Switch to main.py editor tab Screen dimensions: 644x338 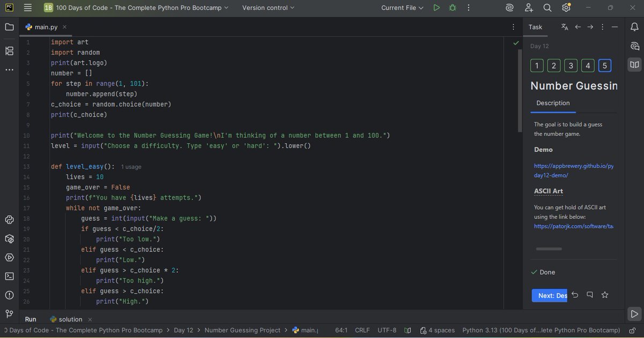tap(46, 27)
